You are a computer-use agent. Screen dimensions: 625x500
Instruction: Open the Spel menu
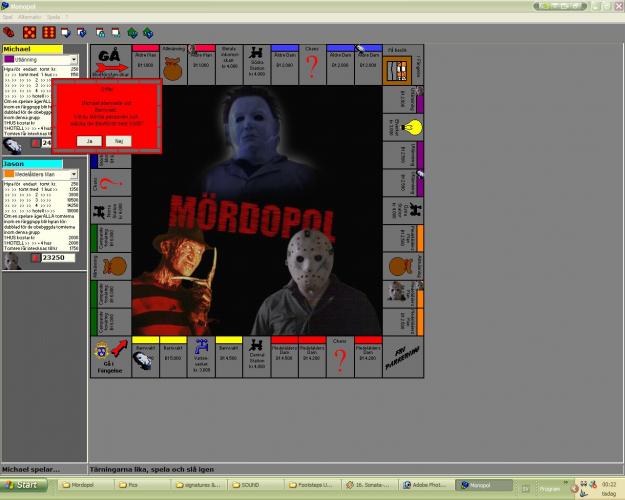[8, 17]
